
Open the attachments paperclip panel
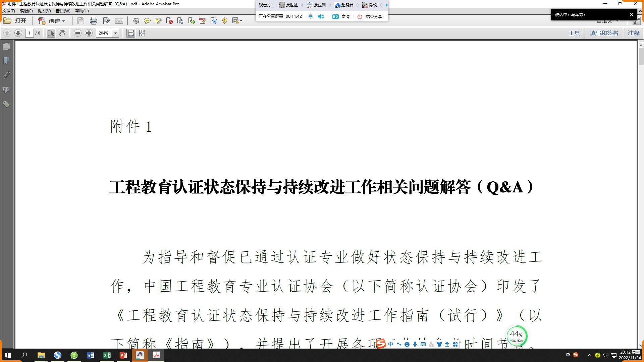(x=6, y=76)
